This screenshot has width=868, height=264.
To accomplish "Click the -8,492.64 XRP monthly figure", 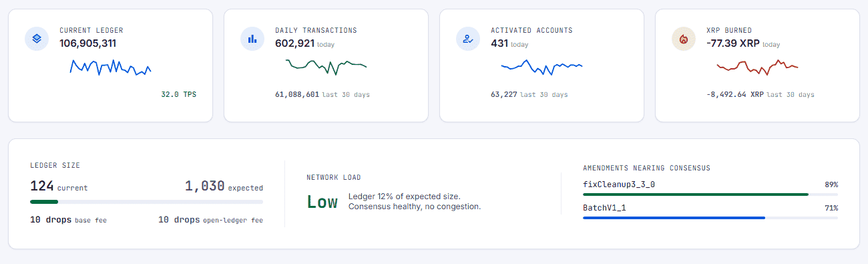I will [735, 94].
